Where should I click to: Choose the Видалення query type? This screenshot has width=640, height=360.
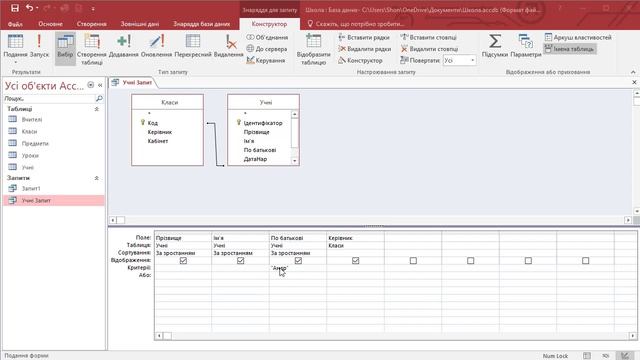(229, 45)
